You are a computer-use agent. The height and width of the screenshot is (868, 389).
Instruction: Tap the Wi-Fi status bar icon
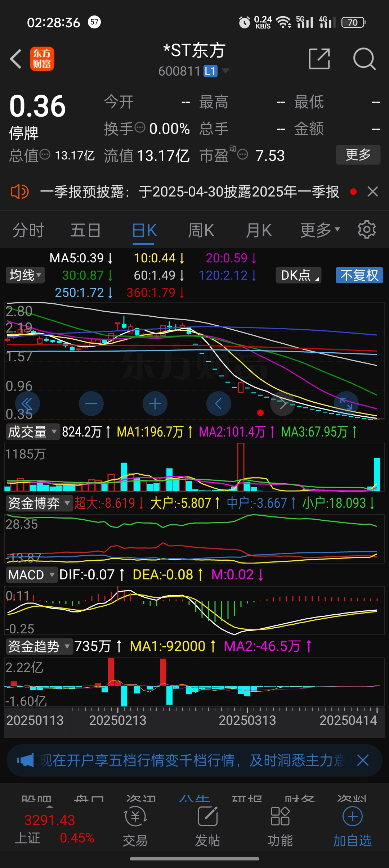coord(284,22)
